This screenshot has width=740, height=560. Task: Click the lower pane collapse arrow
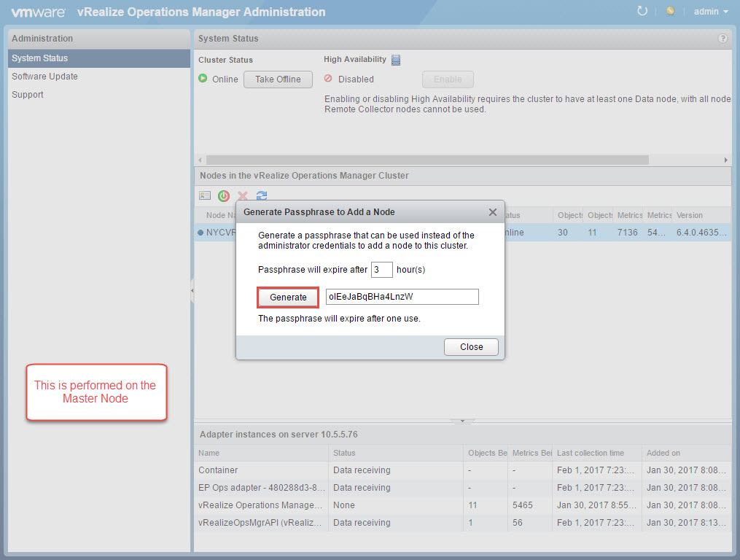coord(462,421)
